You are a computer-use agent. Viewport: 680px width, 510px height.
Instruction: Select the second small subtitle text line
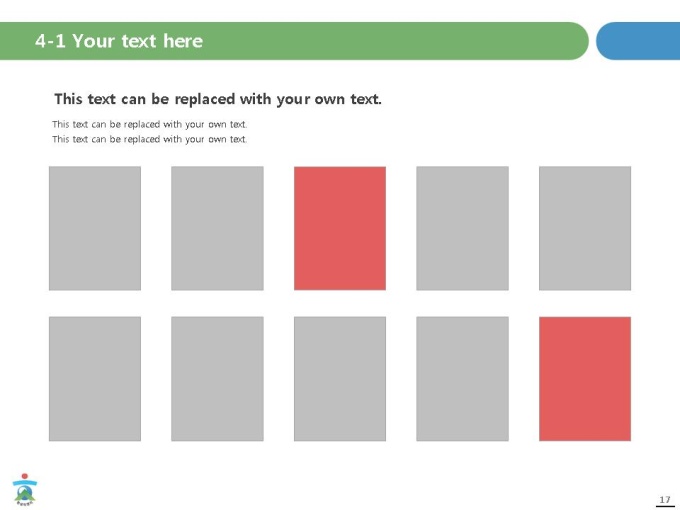[150, 139]
